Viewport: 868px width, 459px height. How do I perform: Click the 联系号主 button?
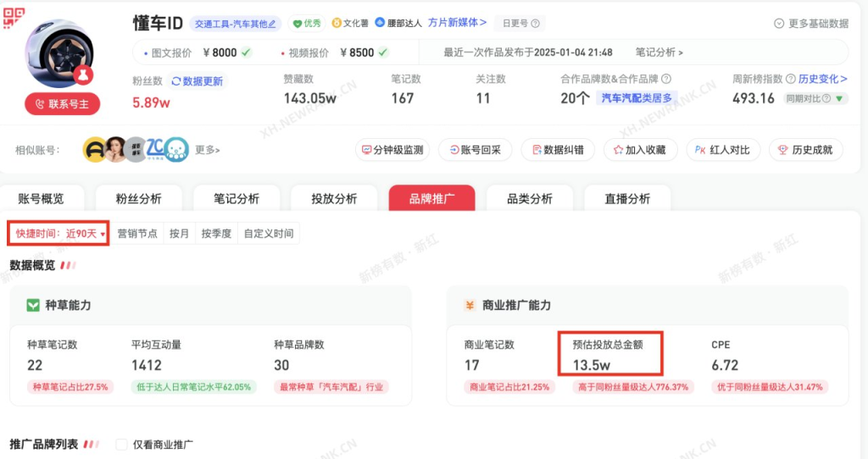62,104
